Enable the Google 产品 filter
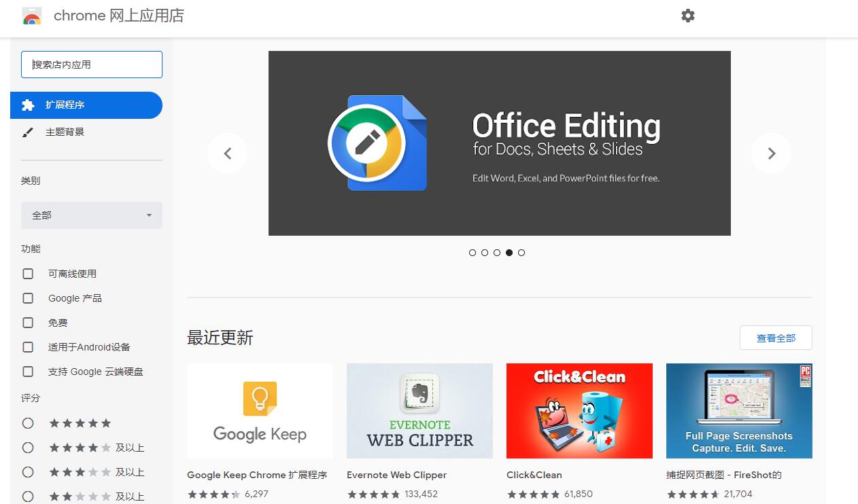 tap(28, 298)
